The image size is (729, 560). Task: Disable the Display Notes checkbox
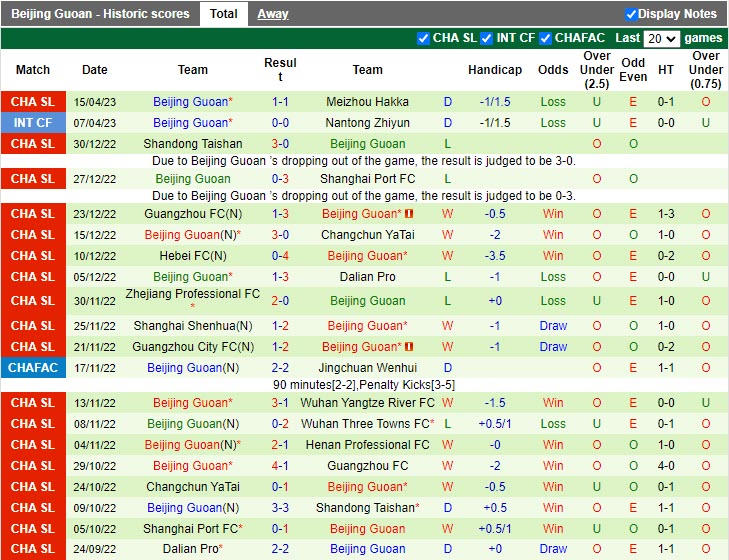631,14
